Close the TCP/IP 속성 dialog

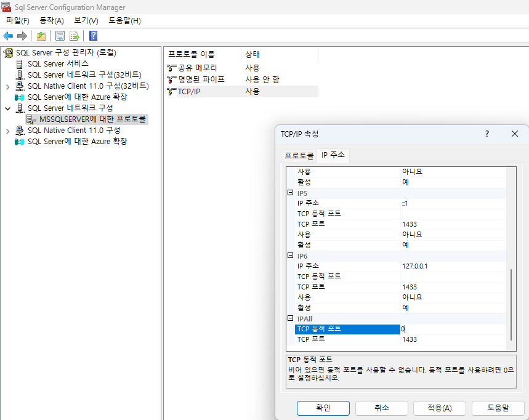click(514, 134)
